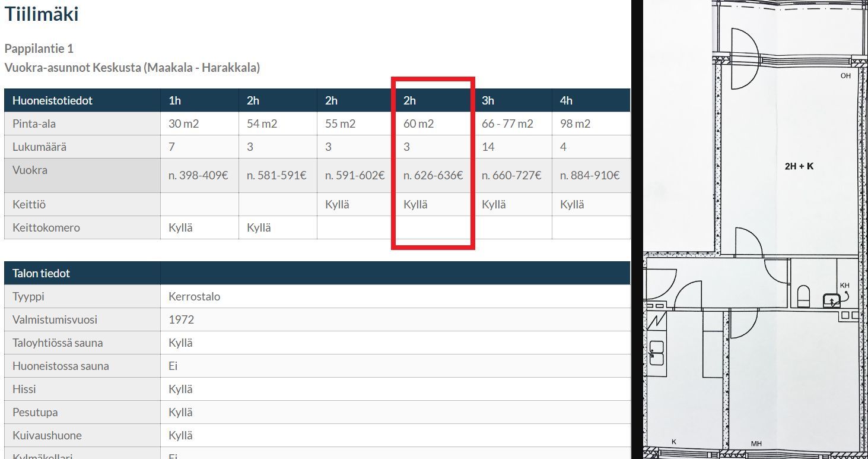
Task: Select the 1h column header
Action: pyautogui.click(x=175, y=100)
